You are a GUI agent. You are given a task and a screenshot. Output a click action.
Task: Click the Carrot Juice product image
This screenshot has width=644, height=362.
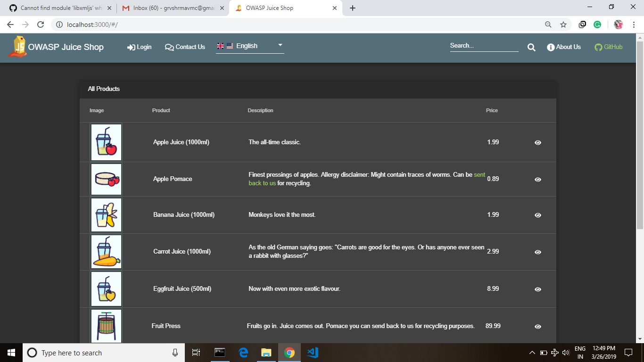tap(106, 252)
